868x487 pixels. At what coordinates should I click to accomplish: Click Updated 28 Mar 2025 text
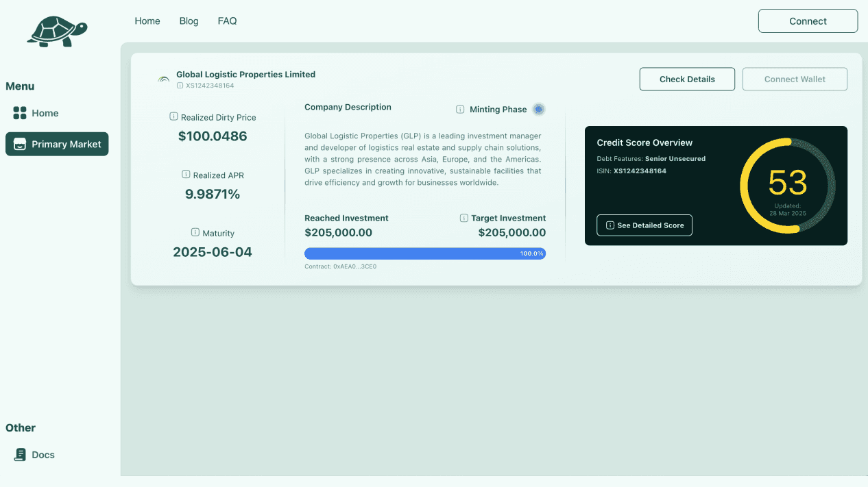[787, 210]
